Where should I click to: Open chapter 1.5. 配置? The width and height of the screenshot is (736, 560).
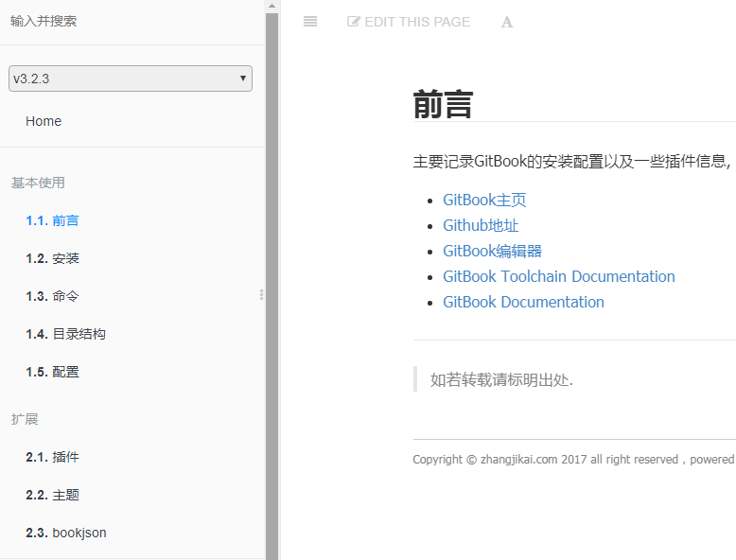[52, 372]
